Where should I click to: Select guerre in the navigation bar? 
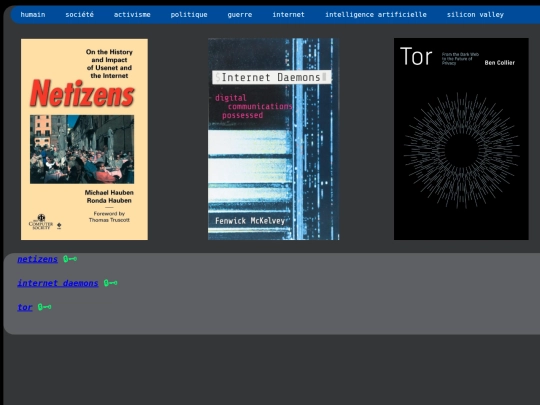click(x=240, y=15)
